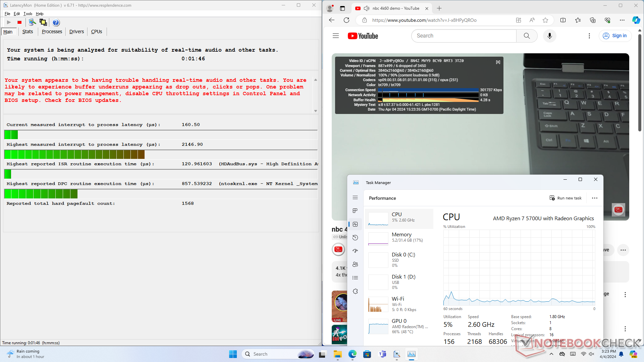The height and width of the screenshot is (362, 644).
Task: Mute the YouTube tab audio icon
Action: pos(367,8)
